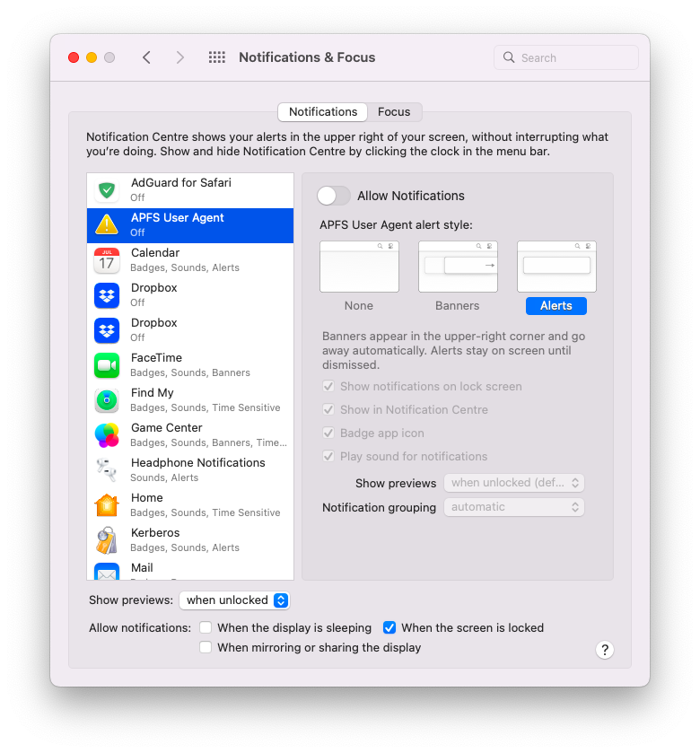Viewport: 700px width, 753px height.
Task: Click the None label button
Action: coord(359,306)
